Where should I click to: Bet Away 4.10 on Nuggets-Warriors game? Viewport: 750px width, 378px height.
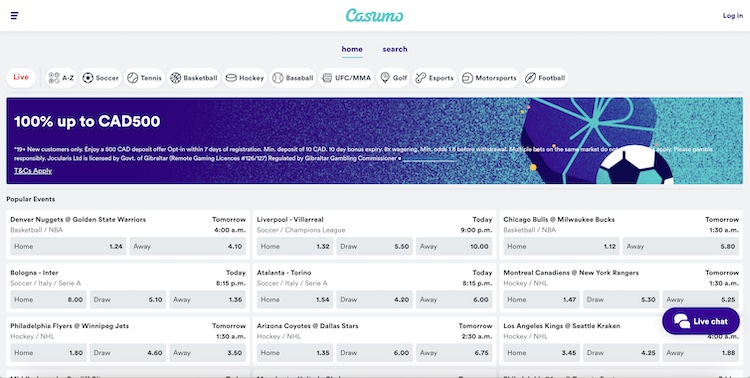pyautogui.click(x=188, y=246)
